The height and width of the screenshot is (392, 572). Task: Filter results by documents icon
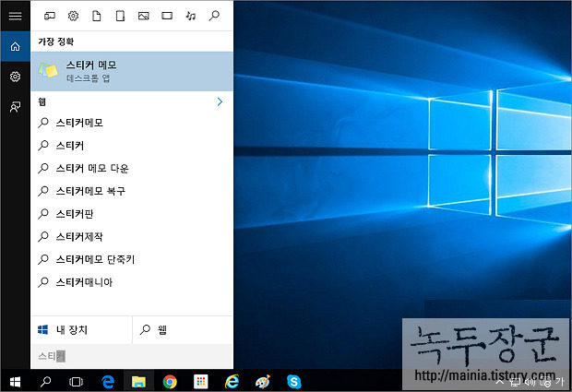[97, 16]
